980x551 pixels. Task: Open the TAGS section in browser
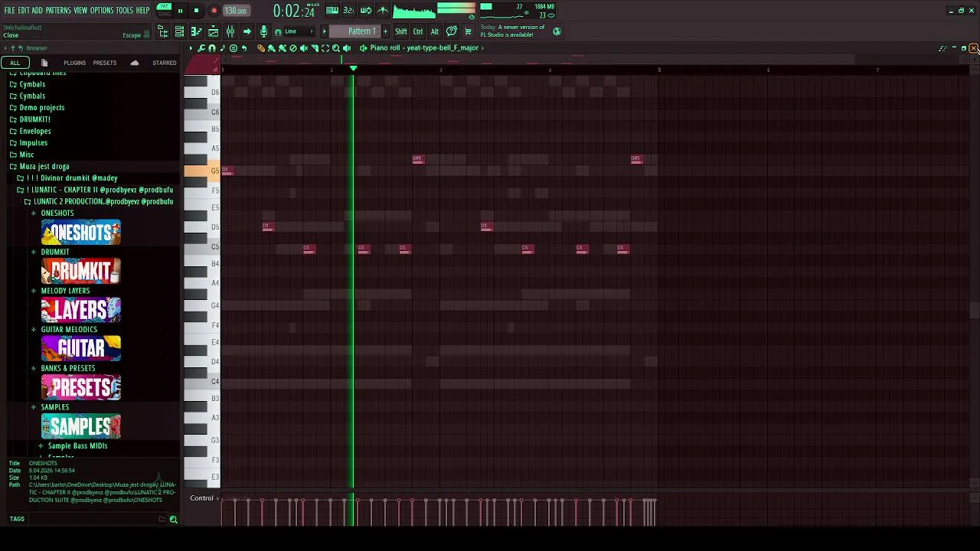[x=17, y=519]
